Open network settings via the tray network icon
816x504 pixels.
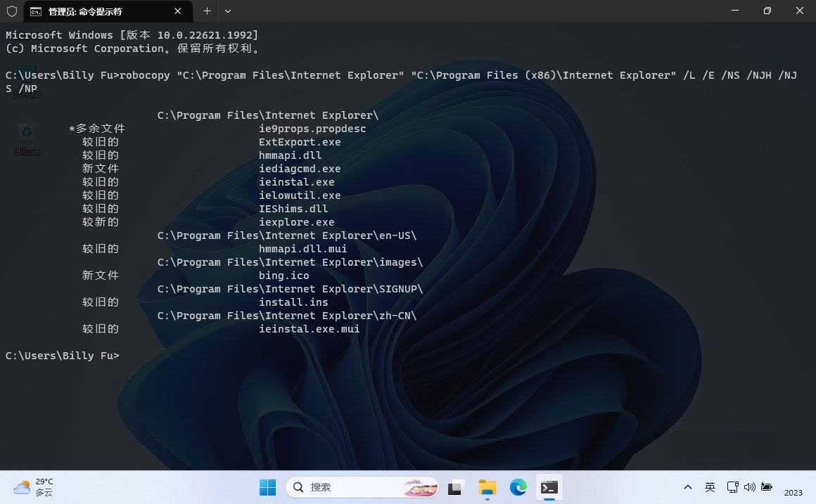(x=732, y=487)
